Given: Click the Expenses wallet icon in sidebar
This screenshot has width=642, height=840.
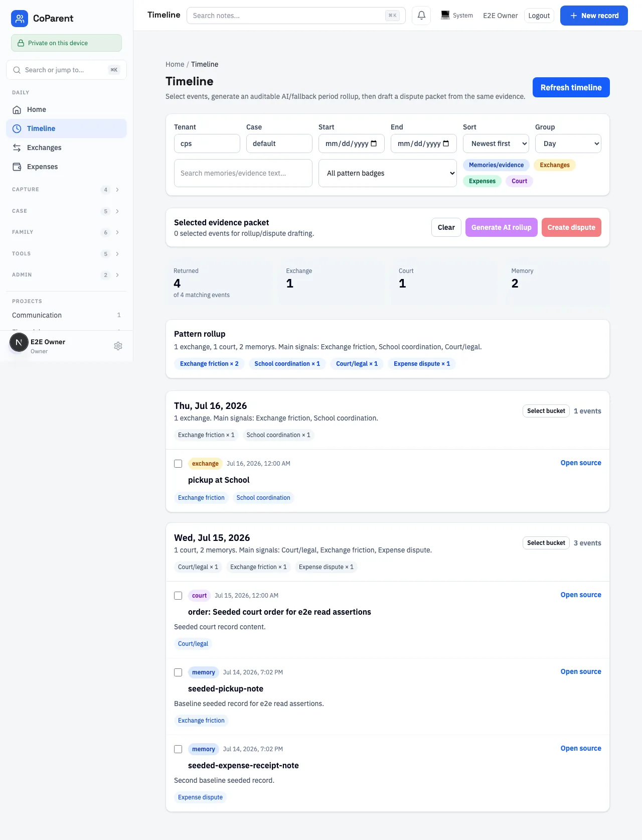Looking at the screenshot, I should pos(17,167).
